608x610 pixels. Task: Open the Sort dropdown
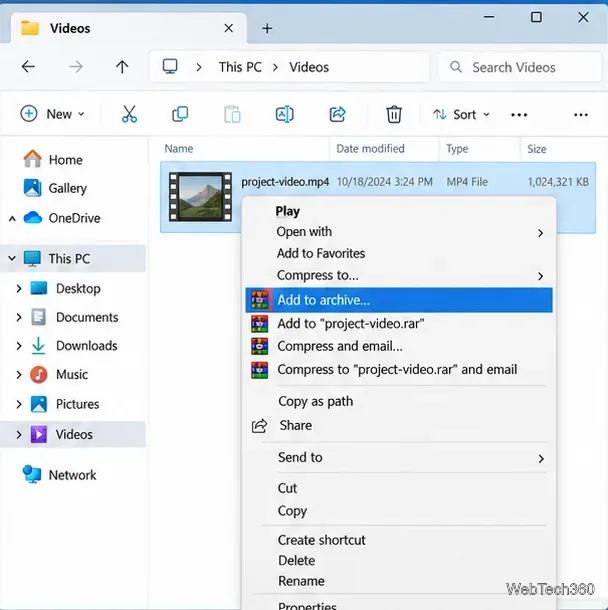click(461, 114)
